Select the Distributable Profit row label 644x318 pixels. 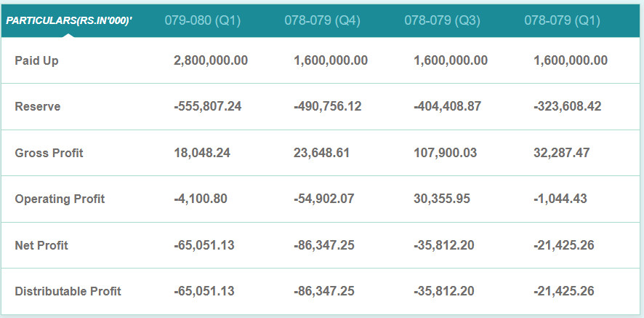pyautogui.click(x=68, y=291)
